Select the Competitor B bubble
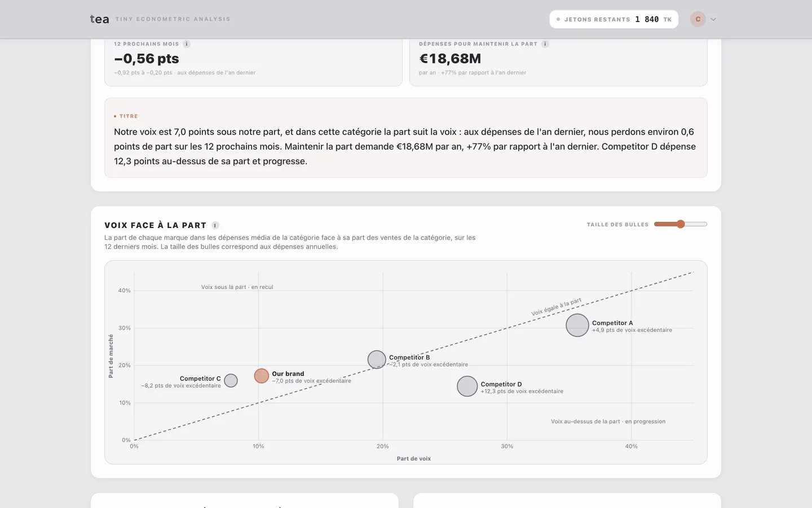Viewport: 812px width, 508px height. coord(377,360)
